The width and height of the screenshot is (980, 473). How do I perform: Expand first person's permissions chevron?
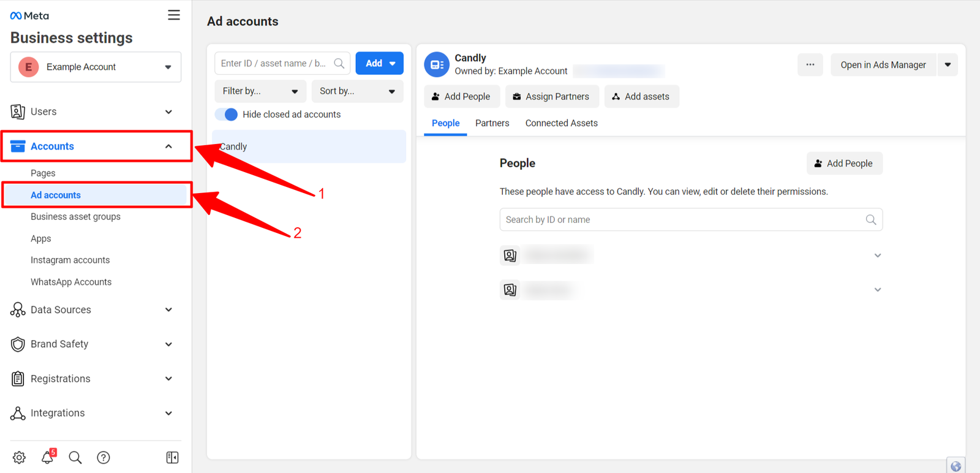pyautogui.click(x=878, y=255)
